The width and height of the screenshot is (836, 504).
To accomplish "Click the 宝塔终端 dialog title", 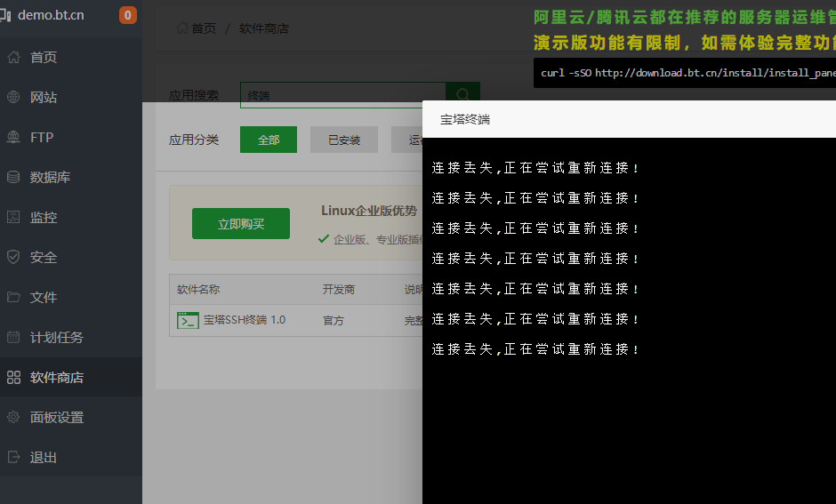I will coord(465,119).
